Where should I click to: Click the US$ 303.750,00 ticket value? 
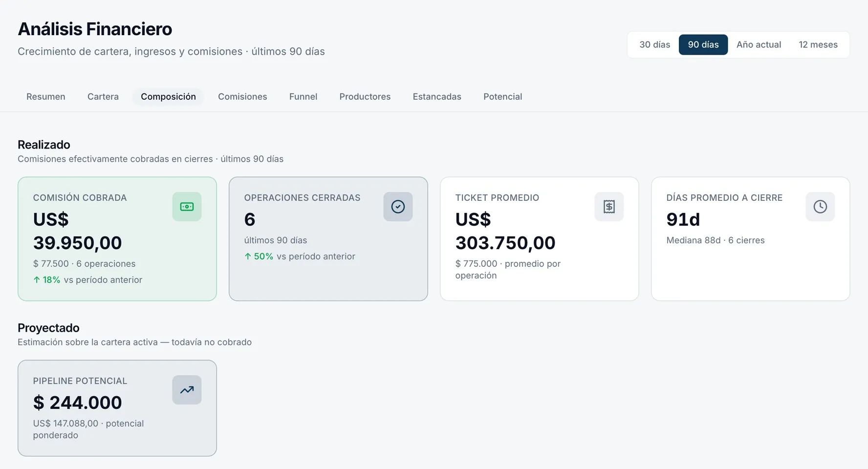coord(505,231)
